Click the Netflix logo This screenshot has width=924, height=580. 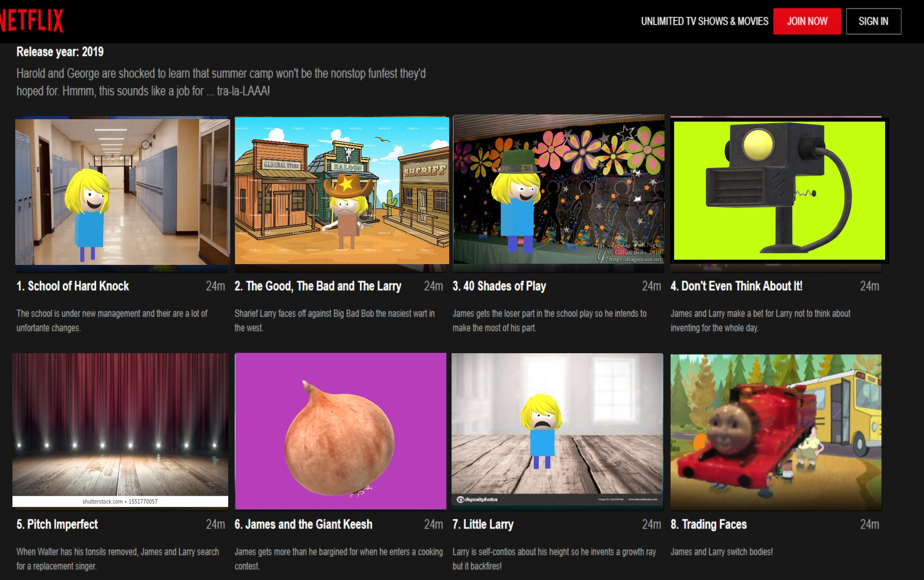pyautogui.click(x=31, y=21)
